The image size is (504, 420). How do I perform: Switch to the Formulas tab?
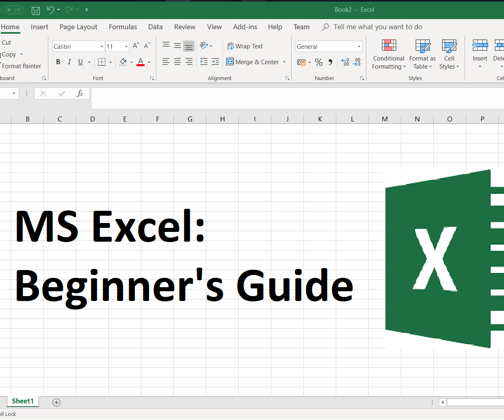pos(123,27)
